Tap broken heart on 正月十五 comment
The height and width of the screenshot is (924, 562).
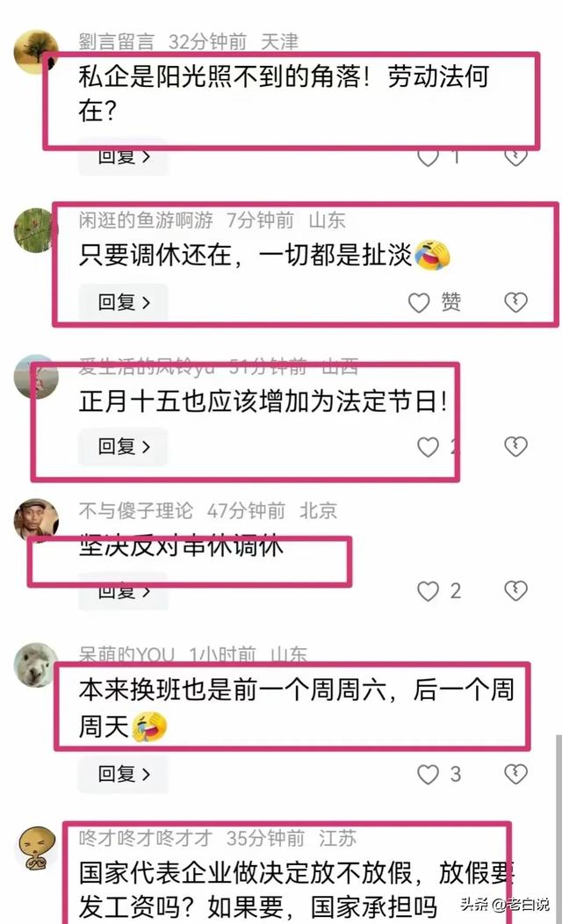[x=515, y=447]
